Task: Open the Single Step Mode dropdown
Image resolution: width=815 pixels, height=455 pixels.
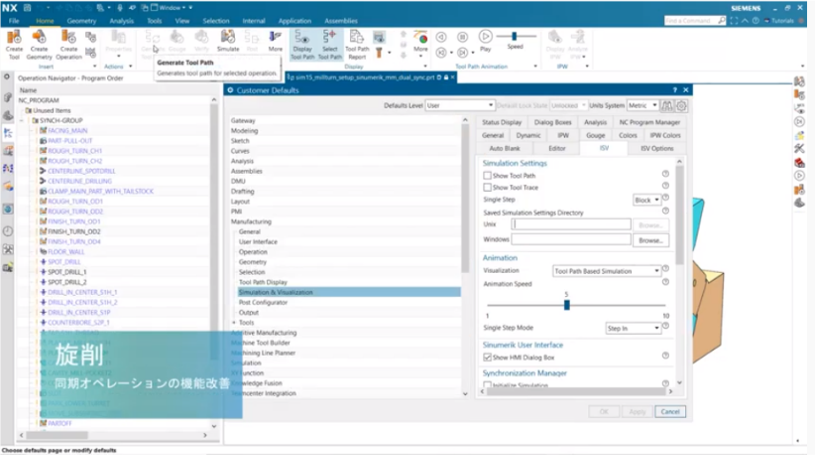Action: tap(633, 328)
